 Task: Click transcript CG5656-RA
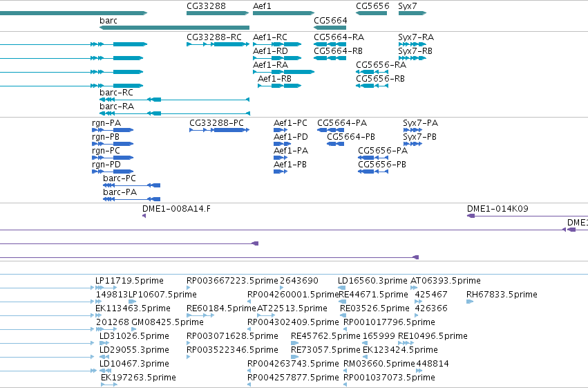(372, 72)
